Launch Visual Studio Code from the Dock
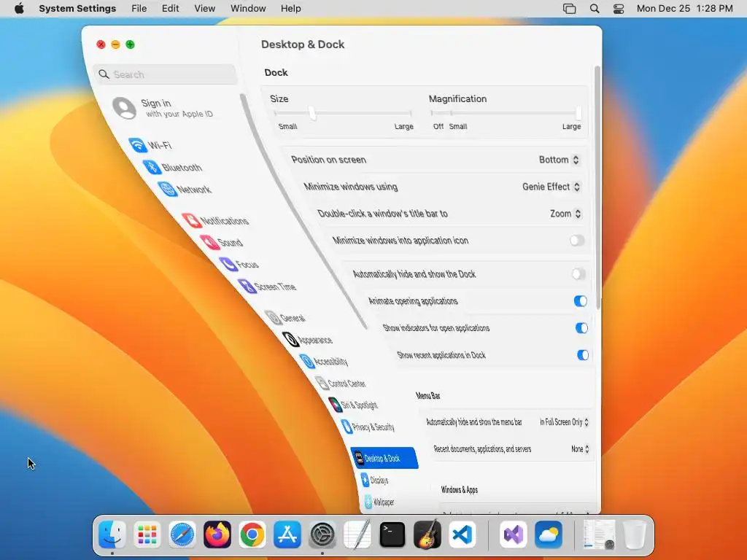Viewport: 747px width, 560px height. [462, 534]
